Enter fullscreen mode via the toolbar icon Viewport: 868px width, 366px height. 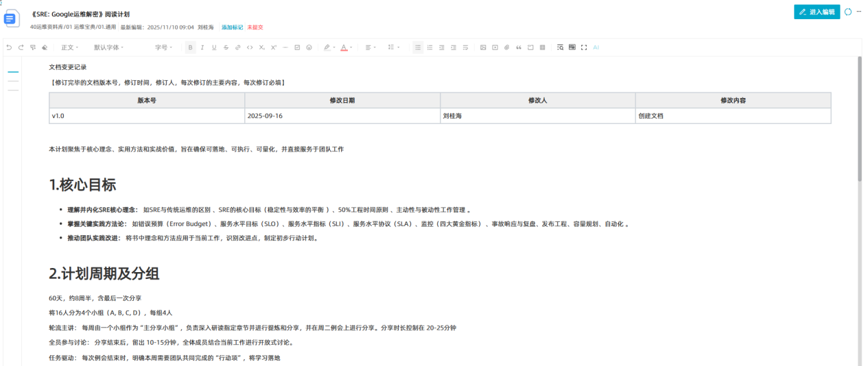tap(584, 47)
